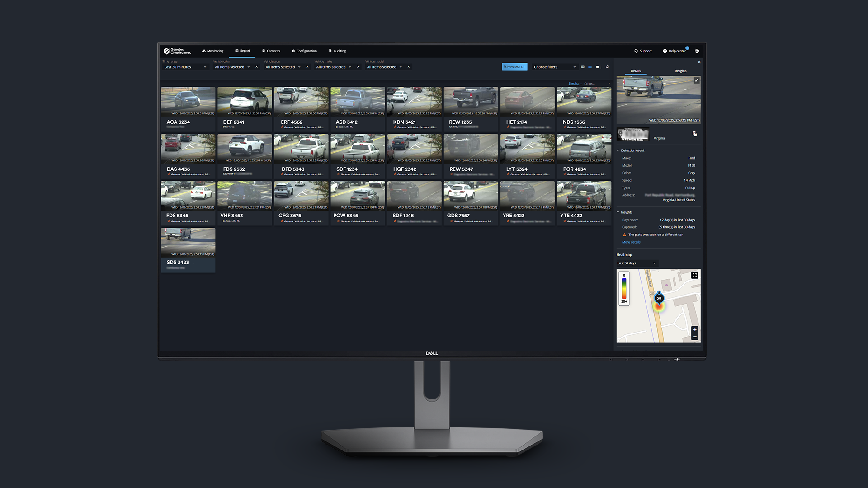Select the KDN 3421 vehicle card
Viewport: 868px width, 488px height.
click(414, 109)
